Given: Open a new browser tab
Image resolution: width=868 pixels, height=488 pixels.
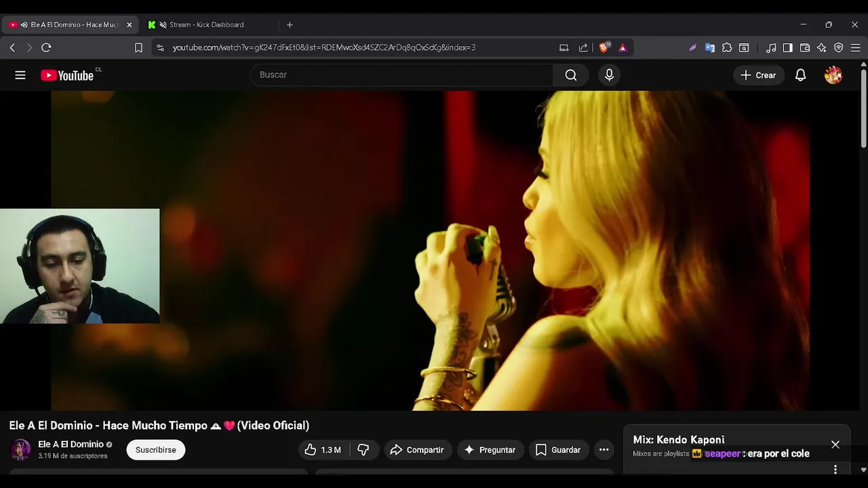Looking at the screenshot, I should [x=290, y=25].
